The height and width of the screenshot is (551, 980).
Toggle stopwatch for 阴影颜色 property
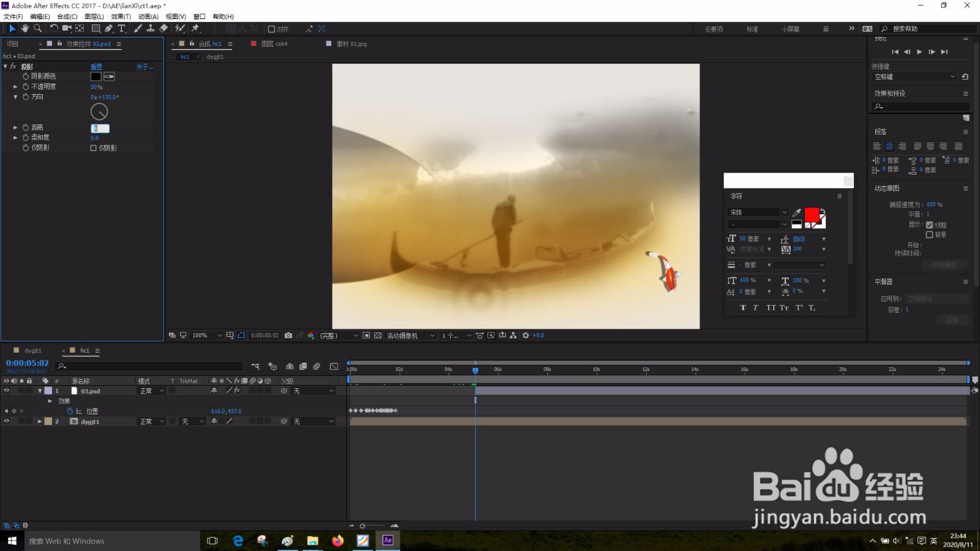[x=26, y=77]
